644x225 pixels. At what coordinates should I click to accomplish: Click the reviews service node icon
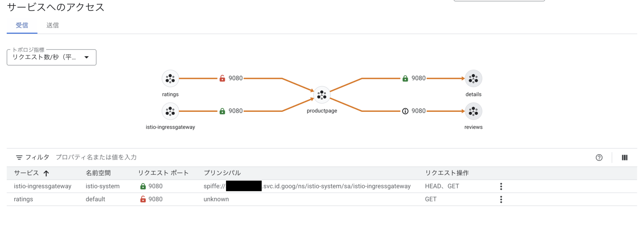tap(473, 111)
